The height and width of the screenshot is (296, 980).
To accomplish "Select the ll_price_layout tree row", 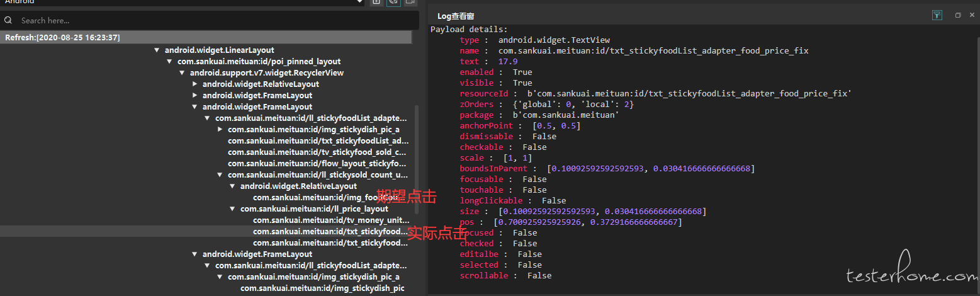I will tap(314, 208).
